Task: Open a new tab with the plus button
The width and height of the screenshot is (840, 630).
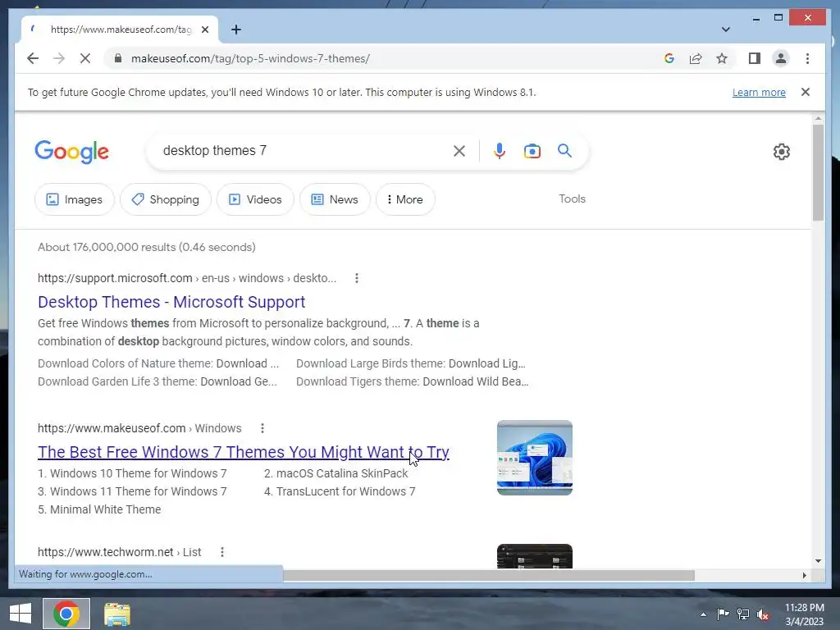Action: pyautogui.click(x=236, y=30)
